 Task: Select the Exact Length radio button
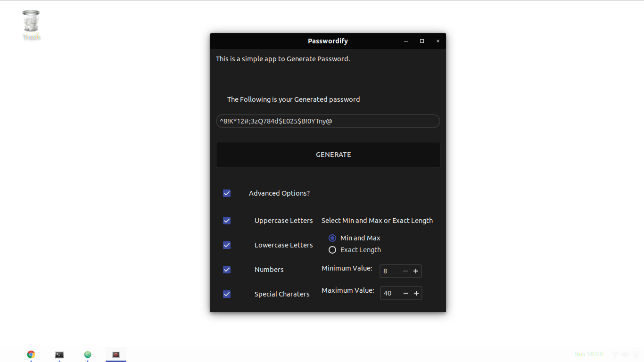[x=332, y=250]
